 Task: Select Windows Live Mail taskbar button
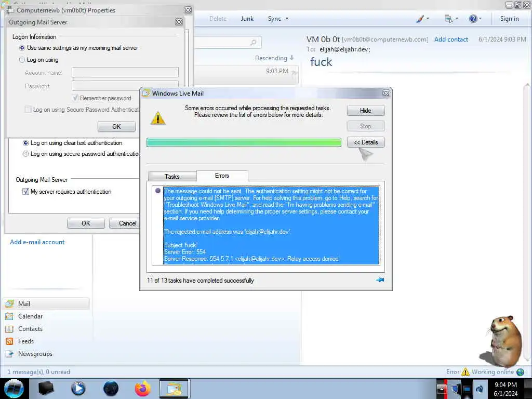coord(174,389)
